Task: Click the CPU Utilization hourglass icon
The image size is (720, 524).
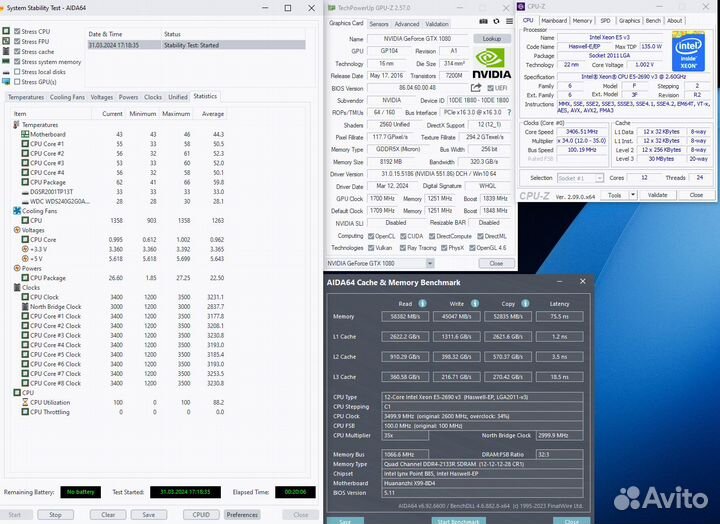Action: click(25, 402)
